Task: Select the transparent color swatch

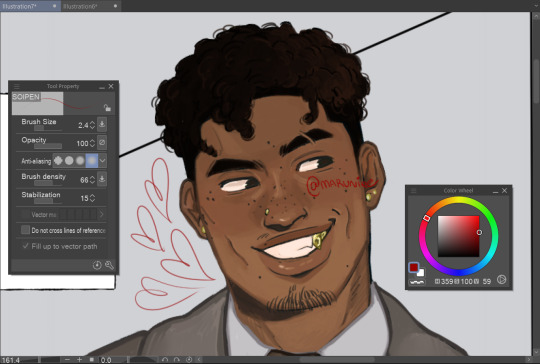Action: tap(417, 282)
